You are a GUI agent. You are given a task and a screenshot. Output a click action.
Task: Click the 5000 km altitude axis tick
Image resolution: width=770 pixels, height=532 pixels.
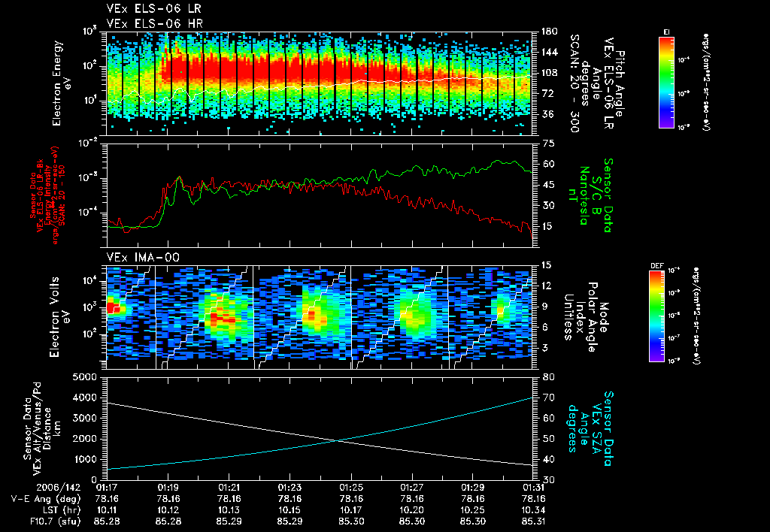pyautogui.click(x=85, y=377)
